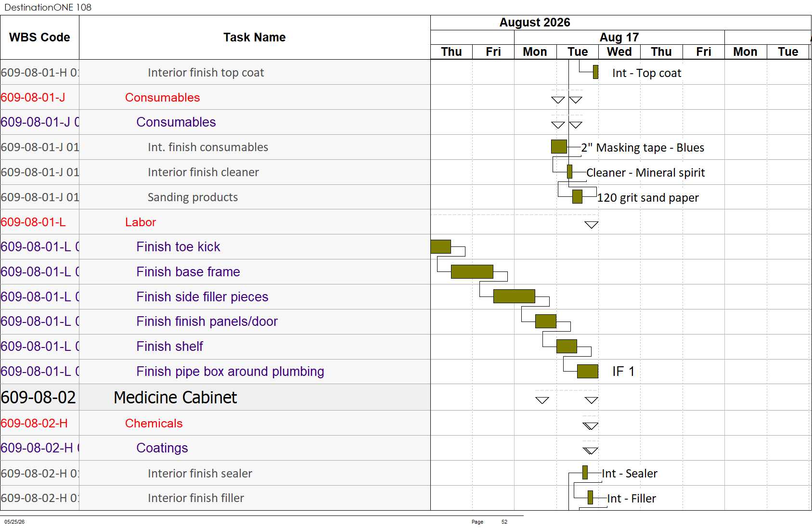Click the Finish toe kick Gantt bar
812x528 pixels.
[x=440, y=246]
